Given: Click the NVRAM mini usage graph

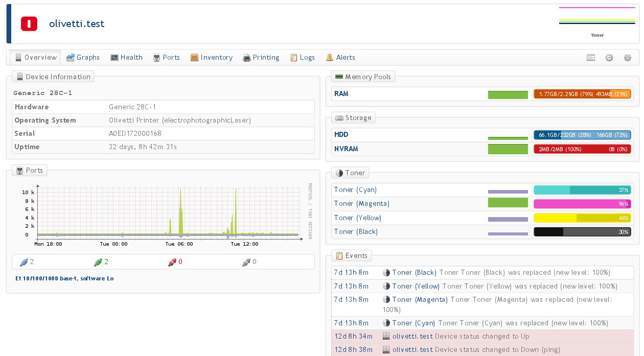Looking at the screenshot, I should (x=508, y=149).
